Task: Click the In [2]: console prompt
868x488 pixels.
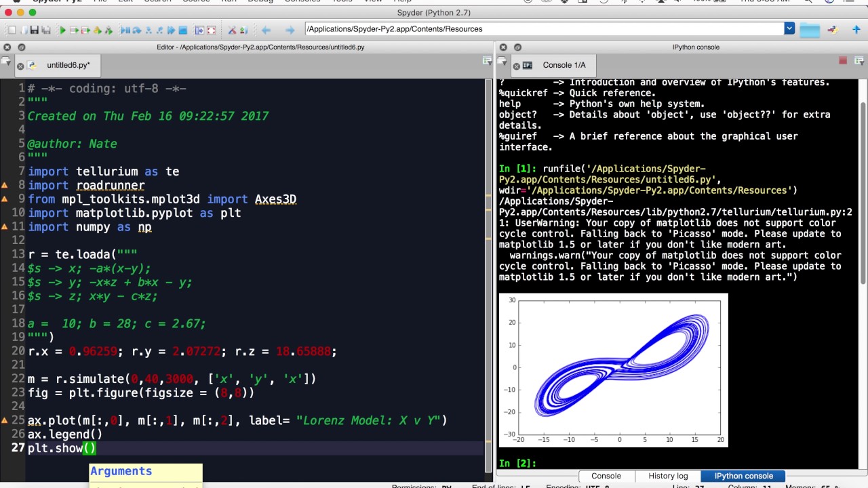Action: point(518,463)
